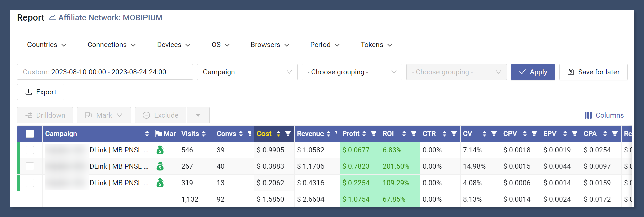The image size is (644, 217).
Task: Click the money bag icon in the first row
Action: 160,150
